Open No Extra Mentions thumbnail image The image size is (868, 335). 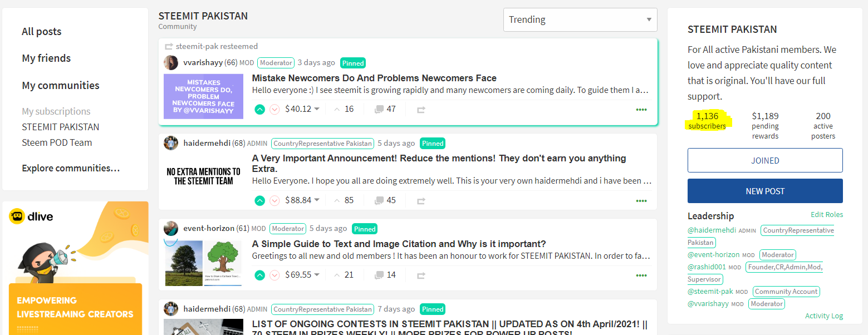(x=203, y=176)
